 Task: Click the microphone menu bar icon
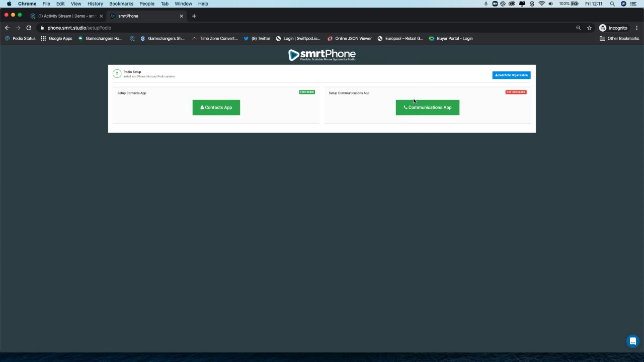point(486,4)
